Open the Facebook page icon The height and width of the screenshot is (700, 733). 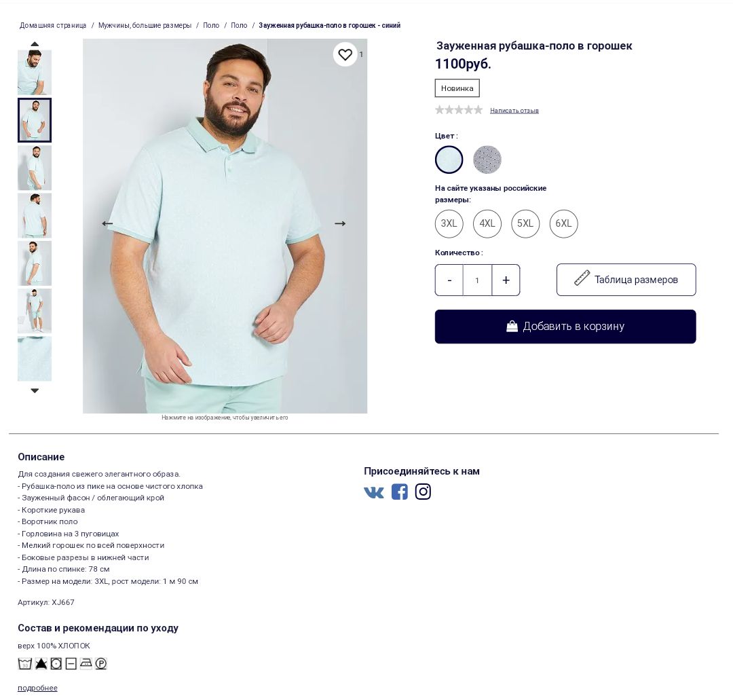tap(399, 492)
